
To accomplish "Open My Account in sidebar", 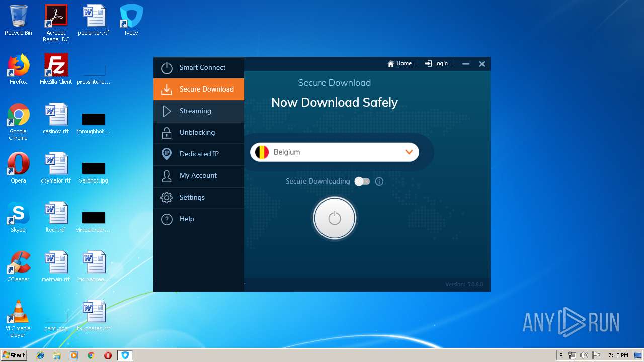I will pos(199,175).
